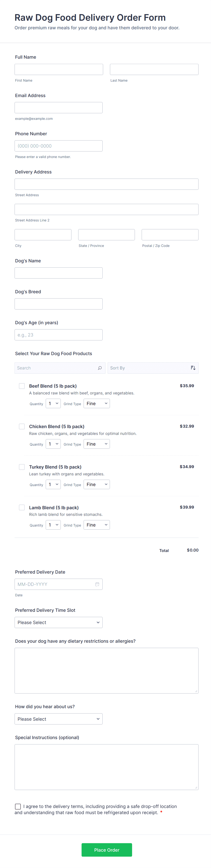Tick the Lamb Blend checkbox

pos(22,507)
